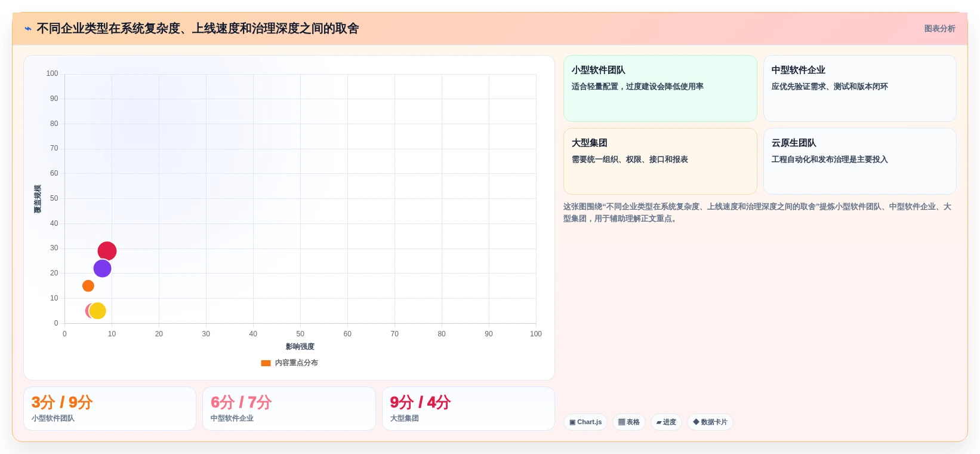The height and width of the screenshot is (454, 980).
Task: Select the 小型软件团队 card
Action: coord(660,88)
